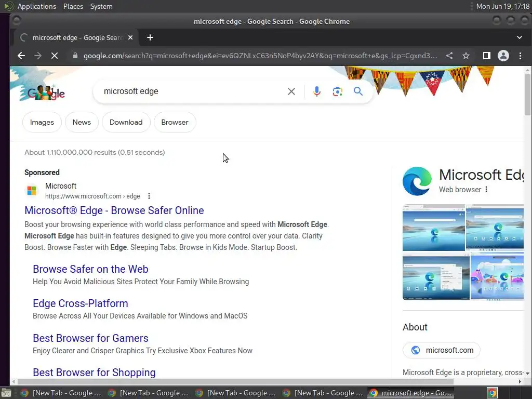532x399 pixels.
Task: Open Best Browser for Gamers link
Action: click(x=90, y=338)
